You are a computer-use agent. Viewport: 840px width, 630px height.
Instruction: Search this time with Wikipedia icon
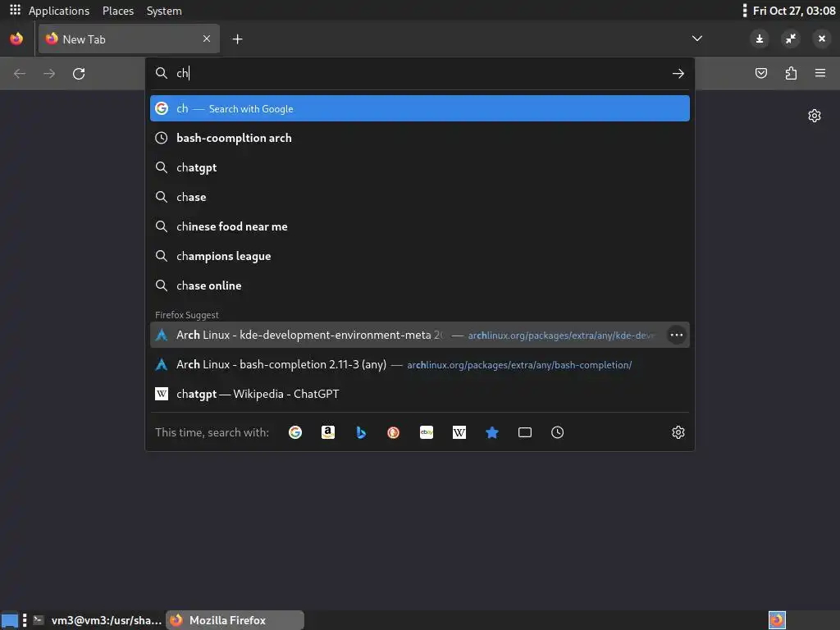coord(459,432)
